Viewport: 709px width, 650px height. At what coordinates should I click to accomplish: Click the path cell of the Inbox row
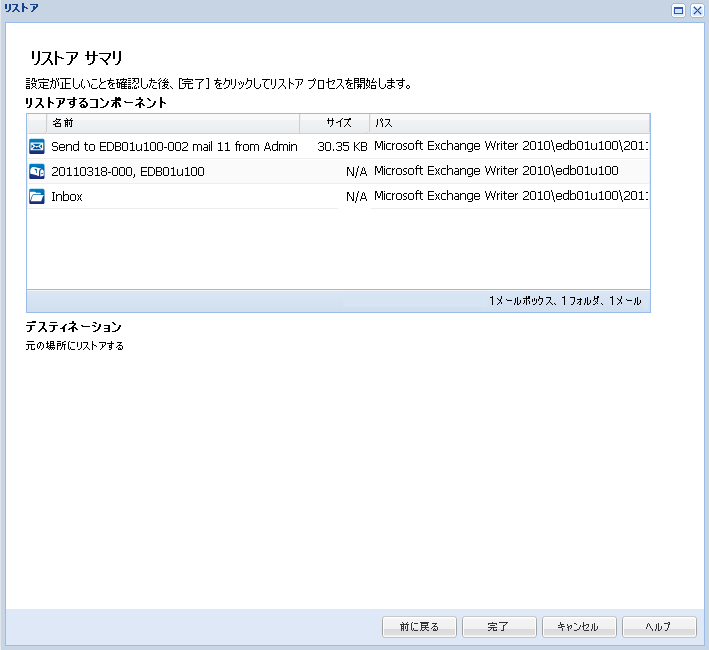tap(511, 196)
